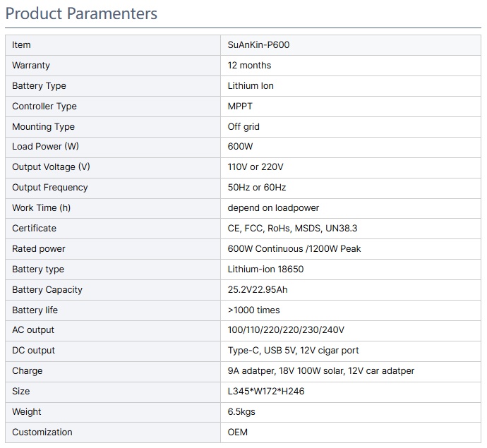
Task: Select the lowercase 'Battery type' label
Action: [x=38, y=270]
